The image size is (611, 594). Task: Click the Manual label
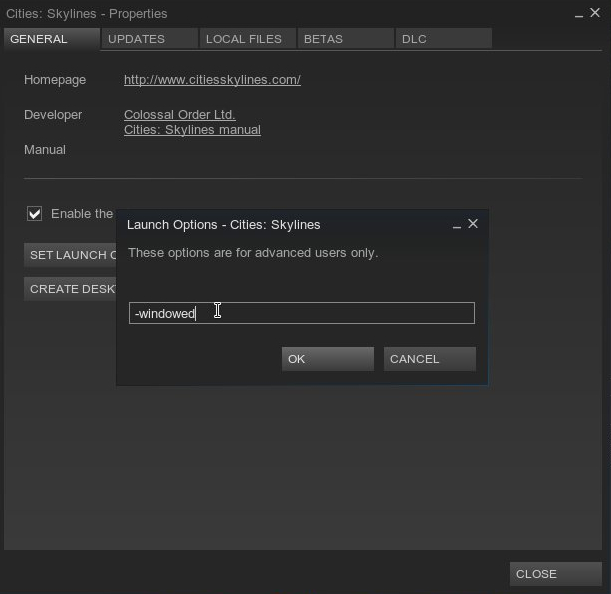[45, 150]
